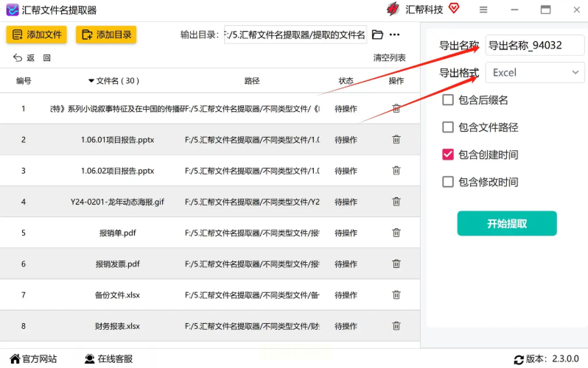
Task: Open the output directory folder icon
Action: pyautogui.click(x=378, y=35)
